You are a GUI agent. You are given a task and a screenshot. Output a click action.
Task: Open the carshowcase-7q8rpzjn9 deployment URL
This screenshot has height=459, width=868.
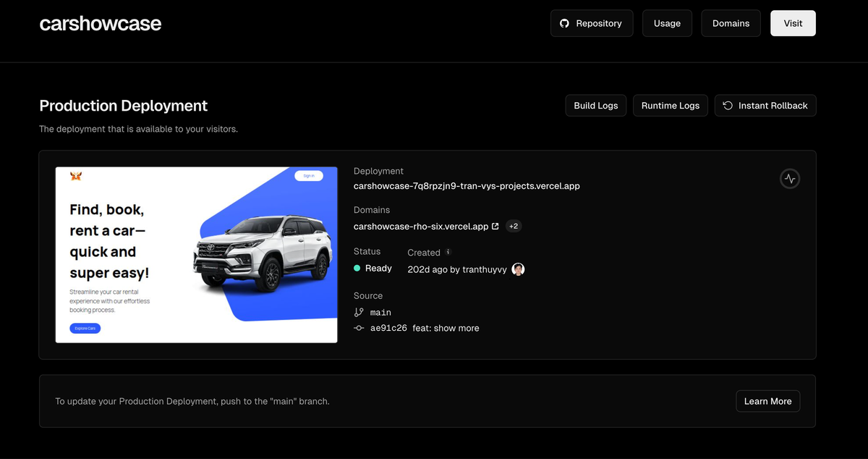pos(467,186)
